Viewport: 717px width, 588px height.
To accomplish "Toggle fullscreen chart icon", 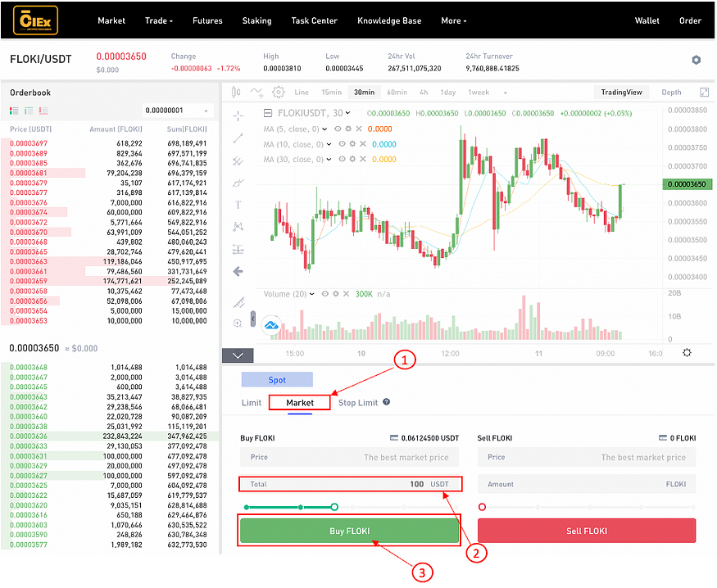I will pyautogui.click(x=704, y=93).
